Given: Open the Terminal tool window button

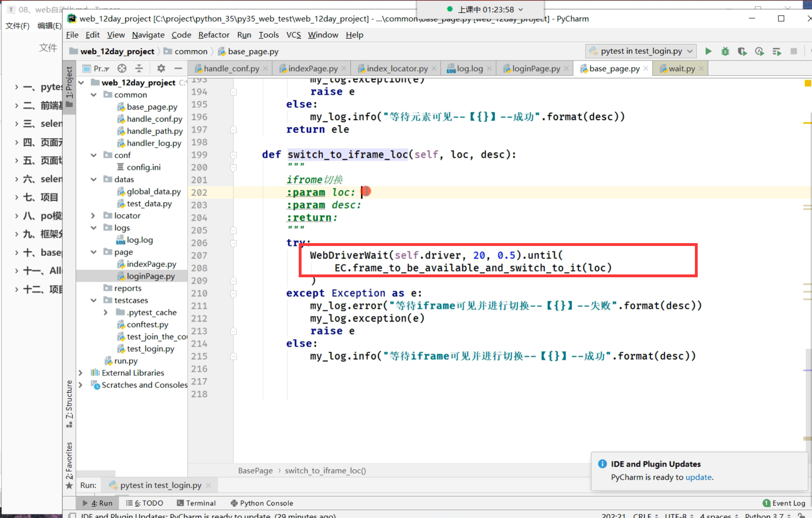Looking at the screenshot, I should click(196, 503).
